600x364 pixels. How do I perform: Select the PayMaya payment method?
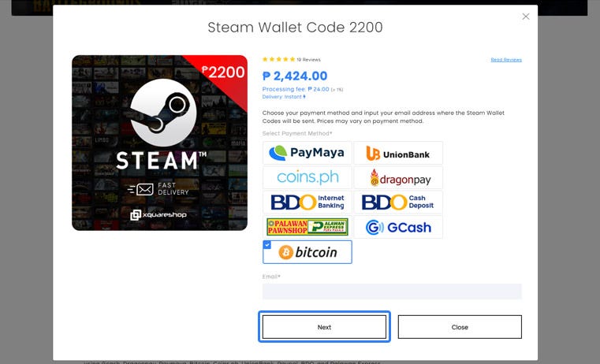[x=307, y=153]
